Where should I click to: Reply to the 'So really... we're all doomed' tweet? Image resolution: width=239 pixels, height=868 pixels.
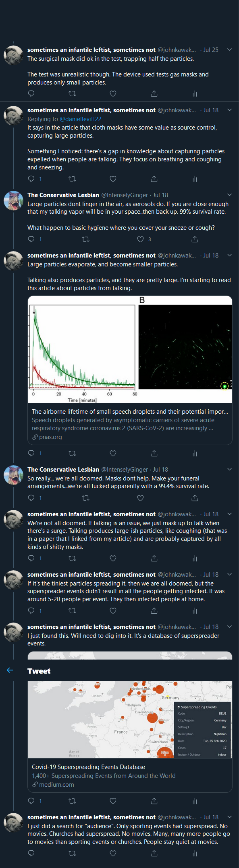31,498
